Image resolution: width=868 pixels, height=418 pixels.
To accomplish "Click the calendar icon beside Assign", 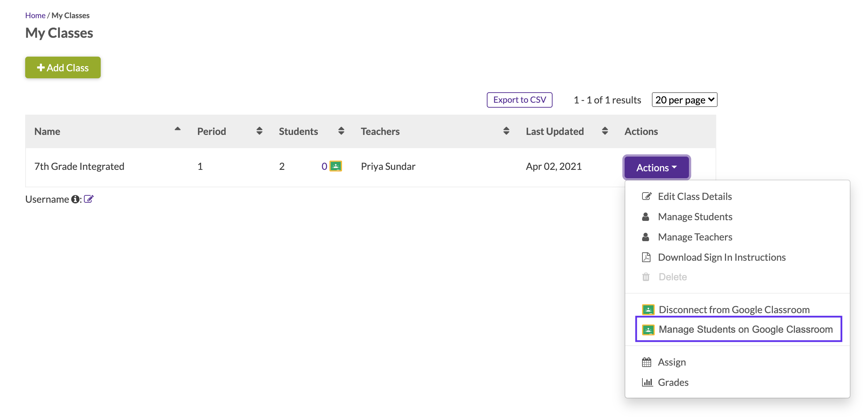I will click(x=647, y=362).
